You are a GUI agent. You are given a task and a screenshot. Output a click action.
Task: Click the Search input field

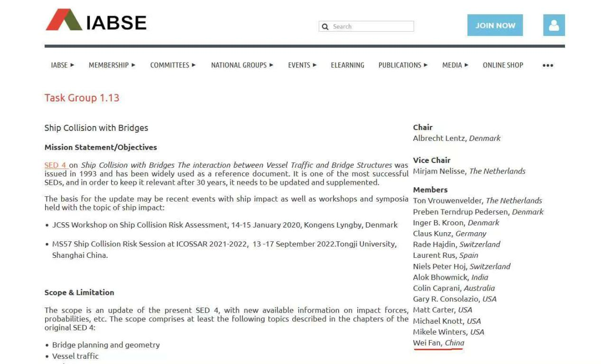(x=371, y=27)
